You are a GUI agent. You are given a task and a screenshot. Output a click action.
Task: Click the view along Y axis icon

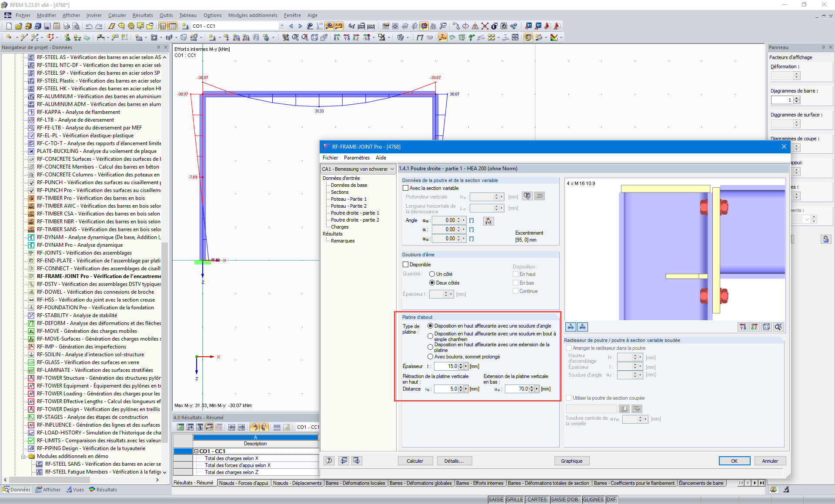[743, 327]
